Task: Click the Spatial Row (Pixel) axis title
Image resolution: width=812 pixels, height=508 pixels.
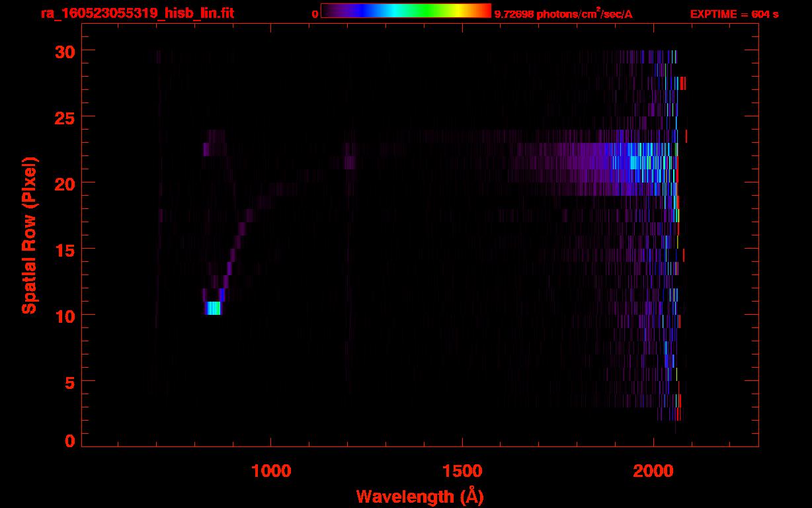Action: (29, 235)
